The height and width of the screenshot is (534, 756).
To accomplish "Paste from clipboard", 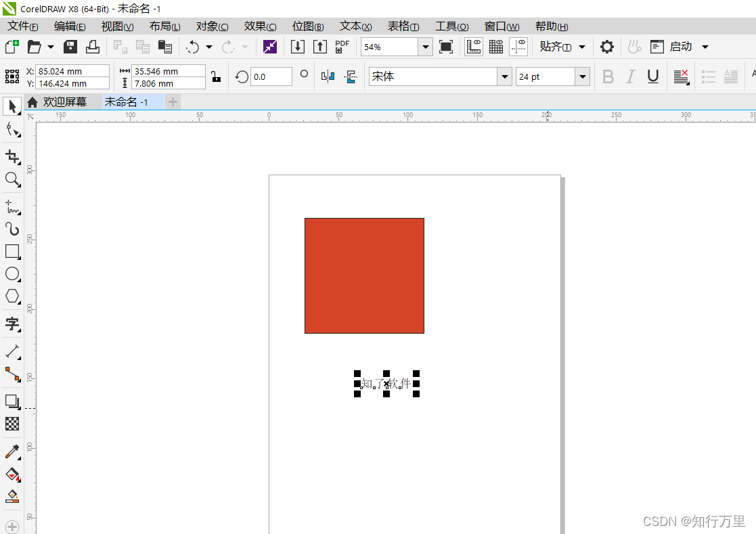I will pyautogui.click(x=165, y=47).
